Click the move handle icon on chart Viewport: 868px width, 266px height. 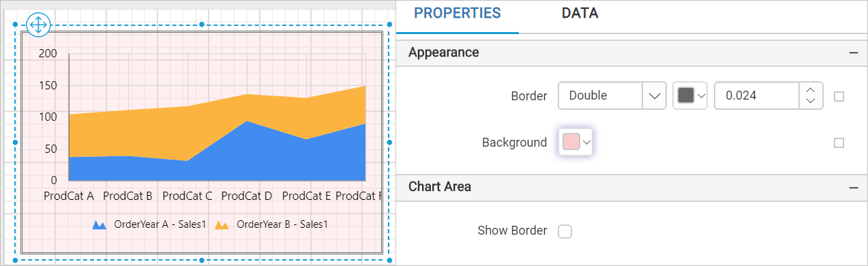pyautogui.click(x=38, y=25)
